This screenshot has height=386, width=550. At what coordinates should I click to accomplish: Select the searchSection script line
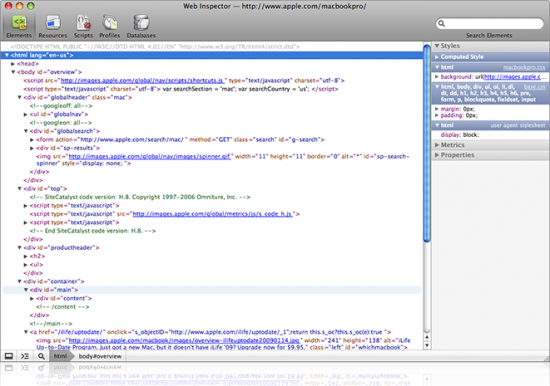[181, 89]
